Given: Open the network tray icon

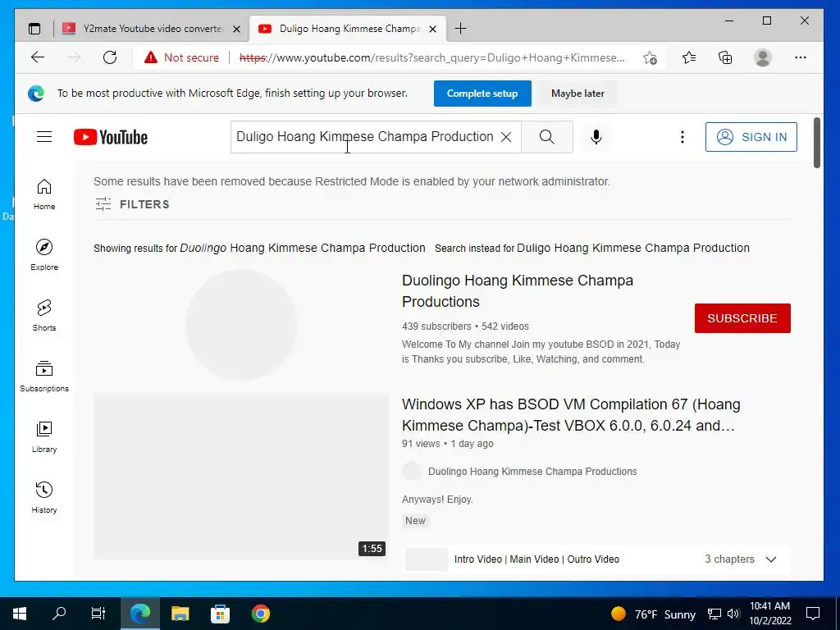Looking at the screenshot, I should pyautogui.click(x=714, y=614).
